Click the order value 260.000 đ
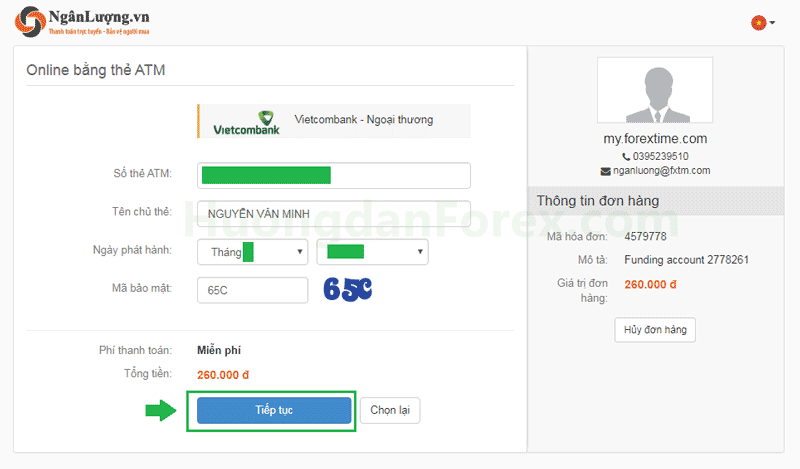800x469 pixels. 651,284
